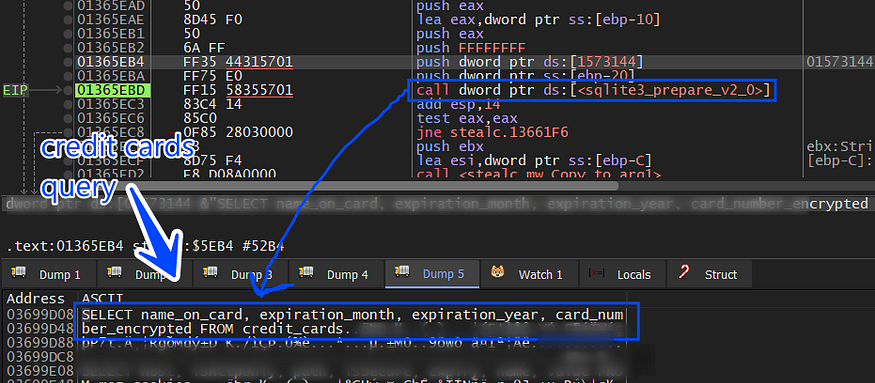Select the active Dump 5 tab
875x383 pixels.
point(432,274)
